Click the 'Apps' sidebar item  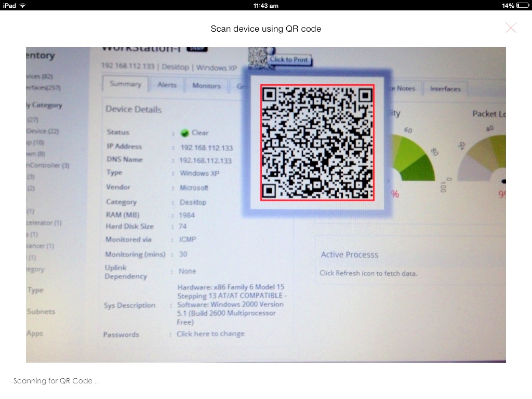pyautogui.click(x=35, y=333)
